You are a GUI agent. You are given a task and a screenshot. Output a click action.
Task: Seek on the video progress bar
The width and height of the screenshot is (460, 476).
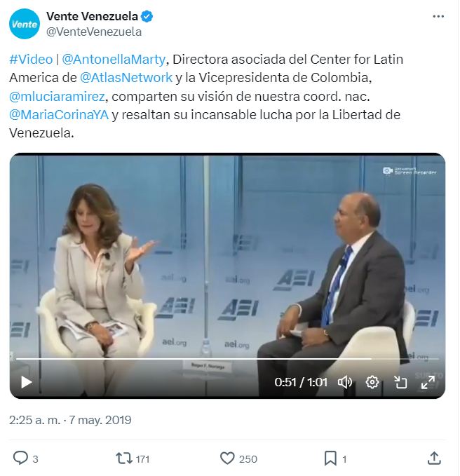[x=227, y=359]
